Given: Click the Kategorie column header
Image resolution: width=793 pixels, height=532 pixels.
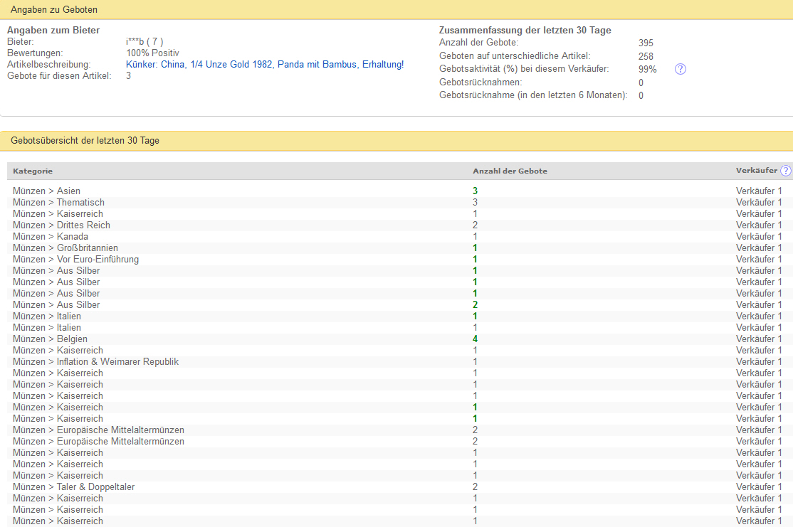Looking at the screenshot, I should pyautogui.click(x=33, y=171).
